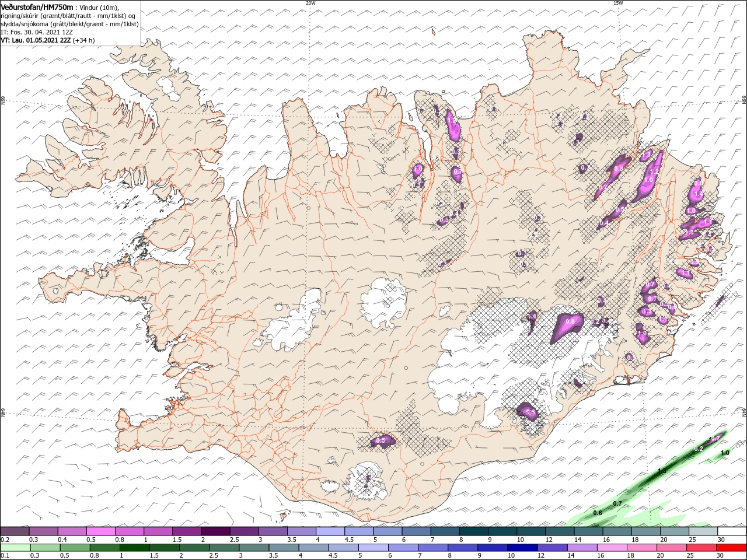Select the darkest green 1 swatch in rain legend

click(x=134, y=548)
